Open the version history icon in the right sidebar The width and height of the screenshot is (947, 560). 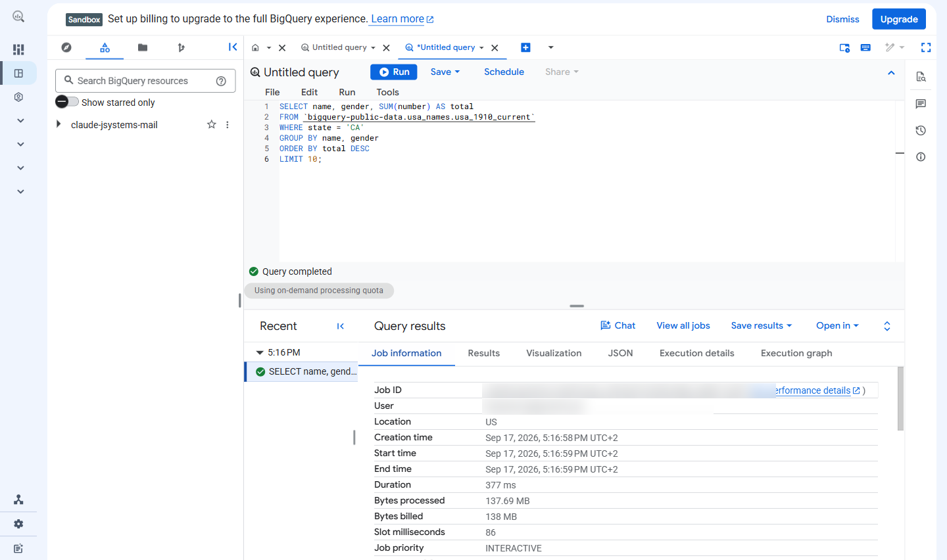point(921,130)
